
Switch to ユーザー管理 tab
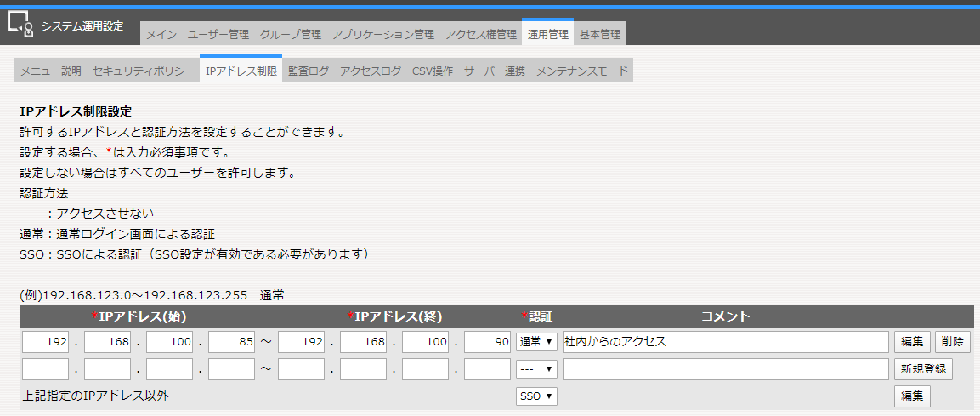218,35
